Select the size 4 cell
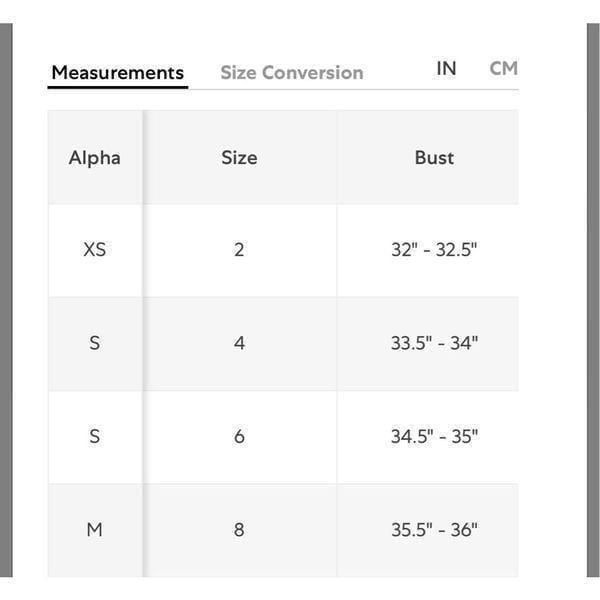 click(x=240, y=343)
